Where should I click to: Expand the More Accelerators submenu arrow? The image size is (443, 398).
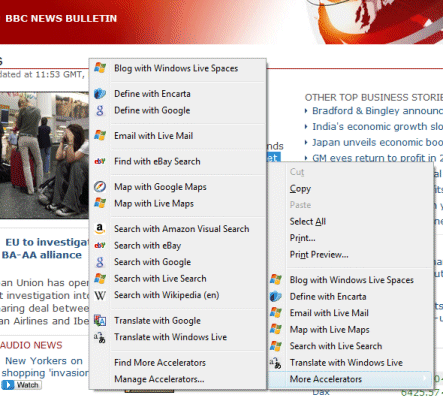point(424,378)
